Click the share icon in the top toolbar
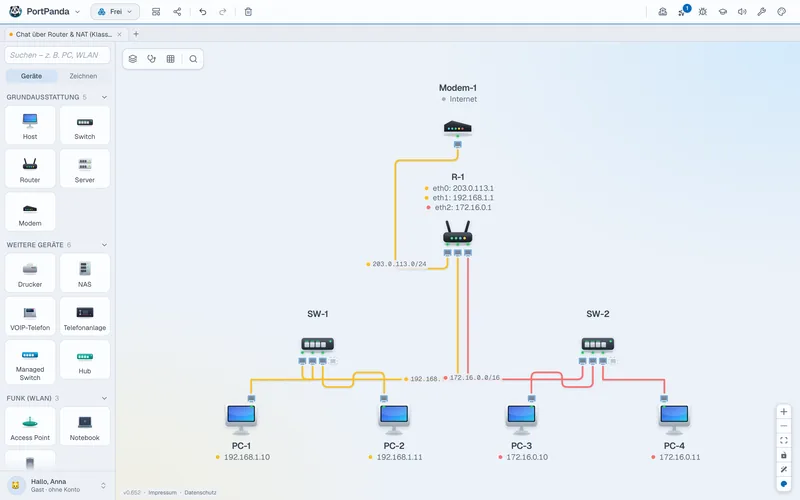The height and width of the screenshot is (500, 800). (x=177, y=12)
